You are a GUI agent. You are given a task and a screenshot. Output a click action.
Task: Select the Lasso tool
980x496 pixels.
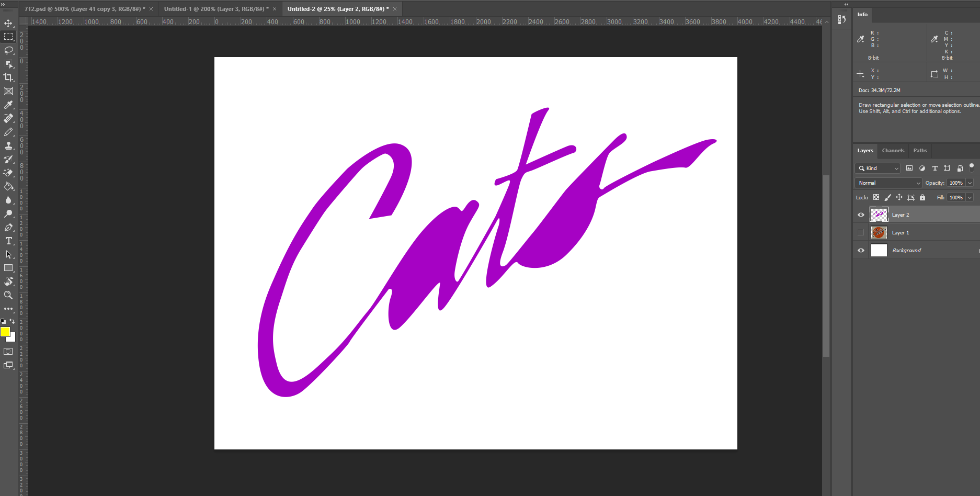click(8, 50)
